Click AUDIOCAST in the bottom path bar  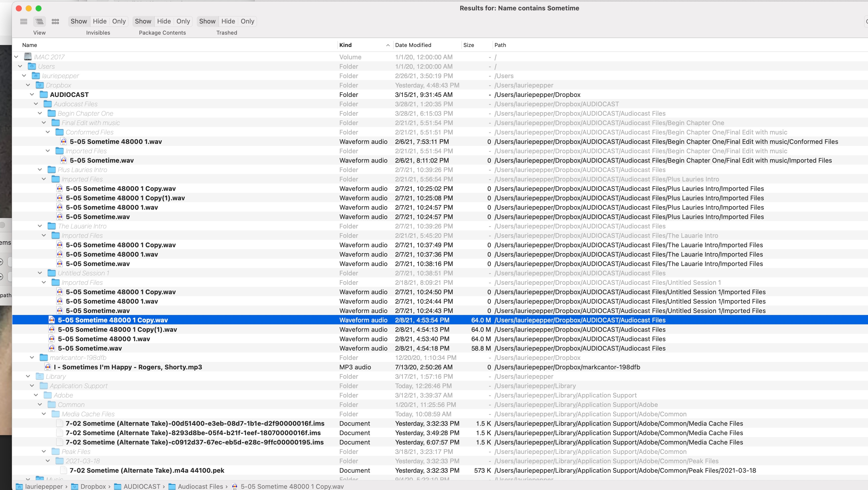point(142,486)
